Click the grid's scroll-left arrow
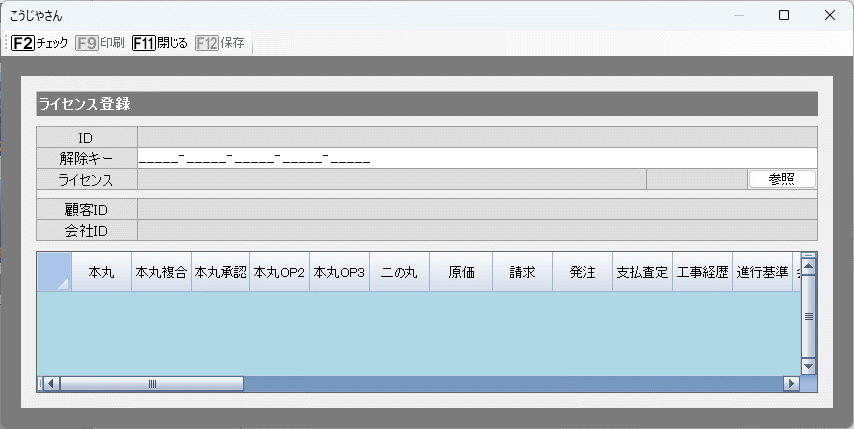This screenshot has height=429, width=854. 51,384
